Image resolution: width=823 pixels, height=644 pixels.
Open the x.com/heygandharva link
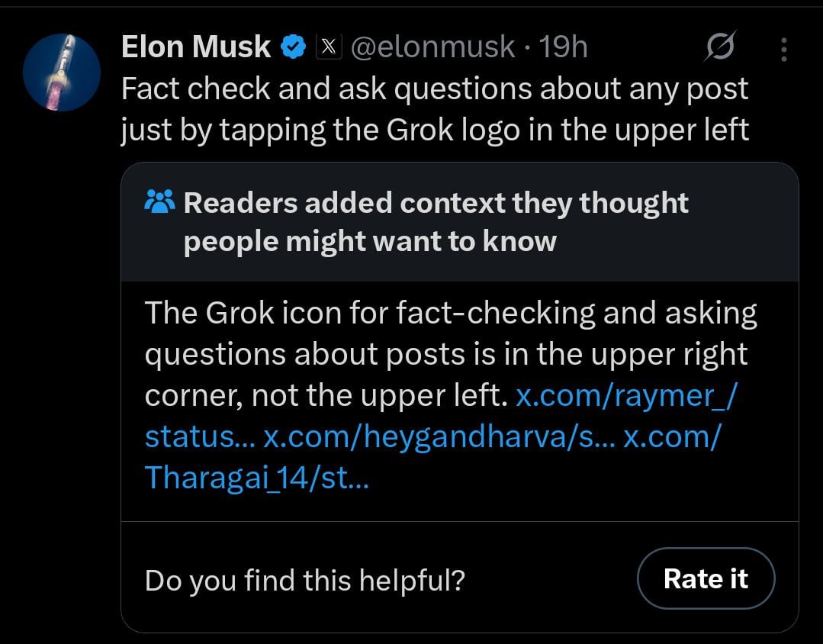(x=439, y=437)
